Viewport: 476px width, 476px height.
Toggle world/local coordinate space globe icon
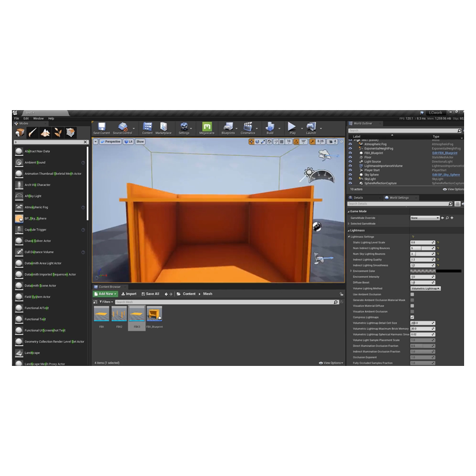(270, 142)
